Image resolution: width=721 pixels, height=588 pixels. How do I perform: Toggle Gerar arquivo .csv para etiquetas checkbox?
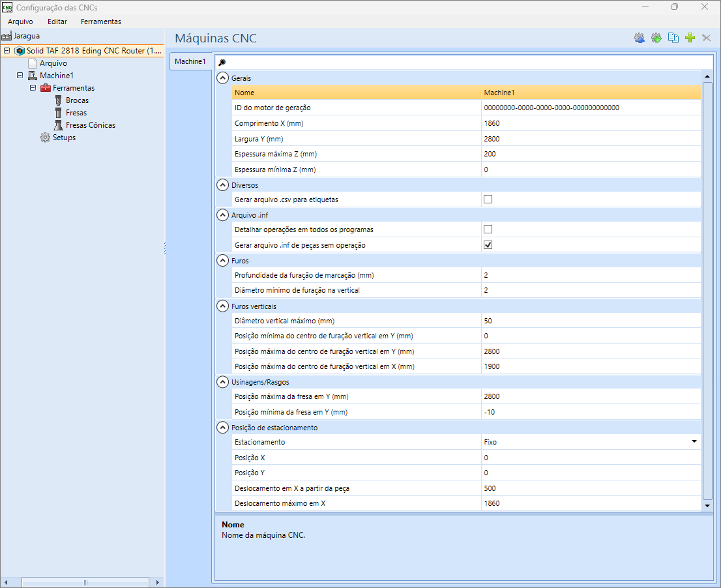(x=488, y=199)
